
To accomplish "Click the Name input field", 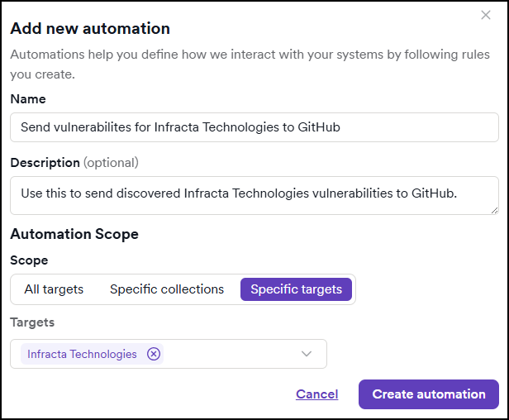I will pos(254,127).
